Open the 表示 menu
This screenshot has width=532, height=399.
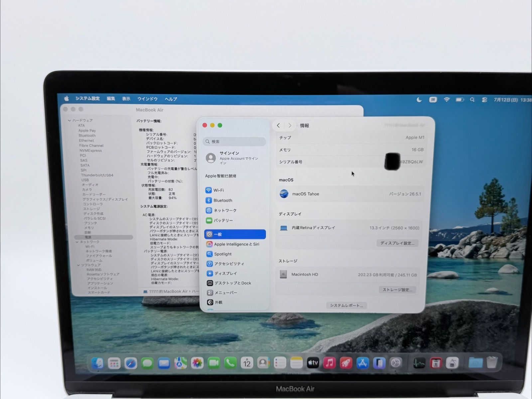126,99
